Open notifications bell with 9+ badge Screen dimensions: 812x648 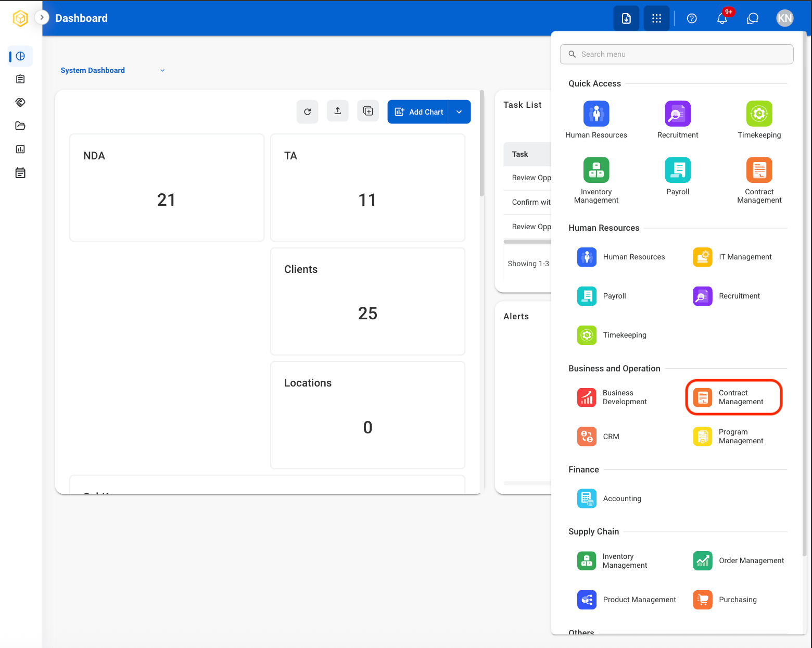tap(722, 18)
